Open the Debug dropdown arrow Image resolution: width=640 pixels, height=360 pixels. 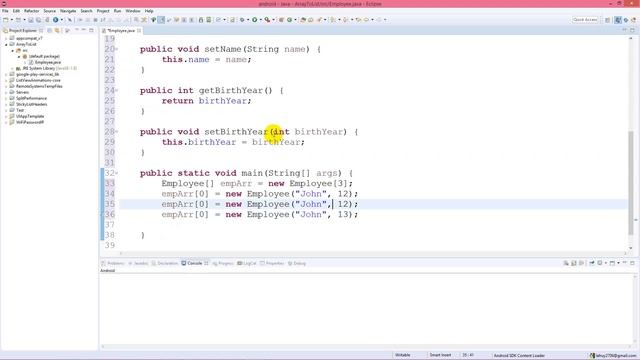pos(248,20)
